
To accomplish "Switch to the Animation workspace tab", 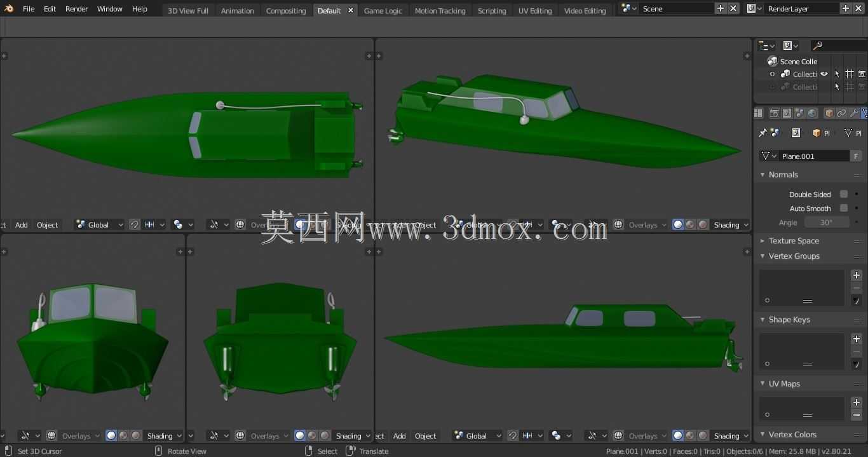I will point(238,11).
